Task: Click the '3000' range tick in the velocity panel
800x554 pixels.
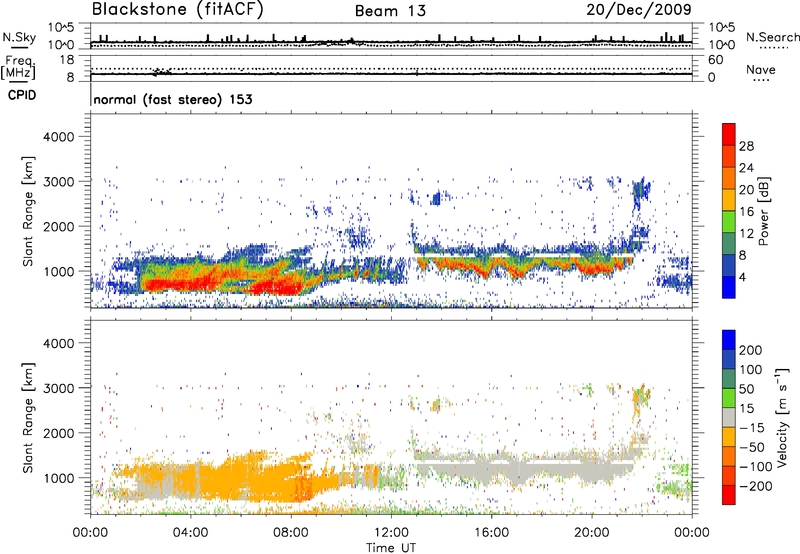Action: [58, 388]
